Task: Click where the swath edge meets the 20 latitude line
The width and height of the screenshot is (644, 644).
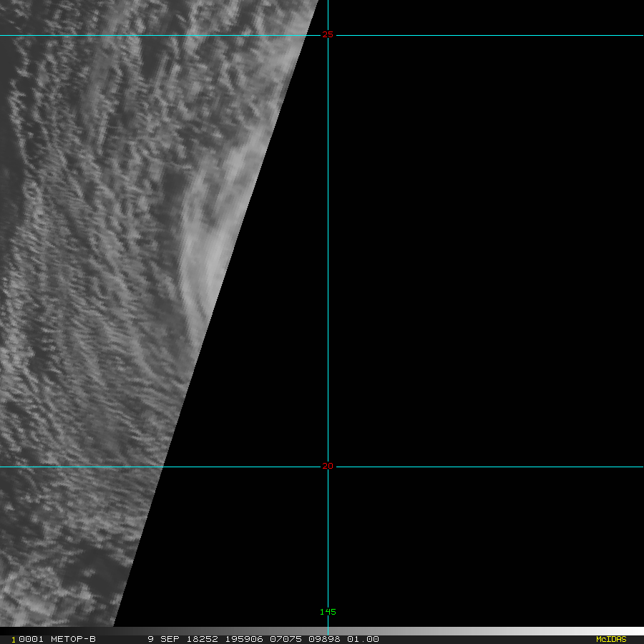Action: (x=164, y=467)
